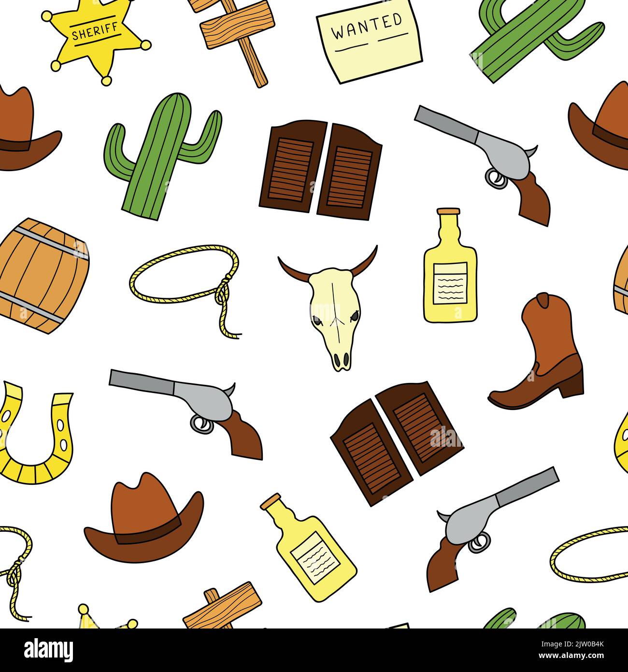The height and width of the screenshot is (672, 628).
Task: Select the upright yellow whiskey bottle
Action: coord(449,265)
